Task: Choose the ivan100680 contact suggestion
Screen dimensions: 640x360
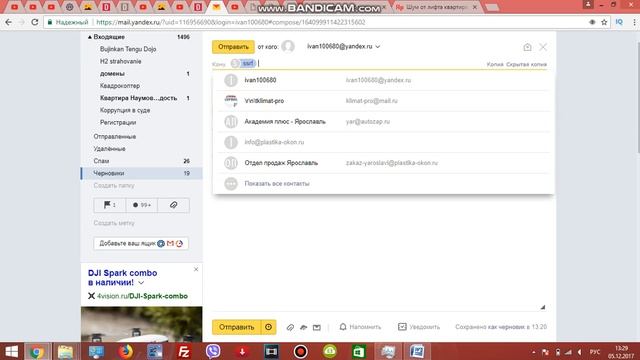Action: tap(383, 80)
